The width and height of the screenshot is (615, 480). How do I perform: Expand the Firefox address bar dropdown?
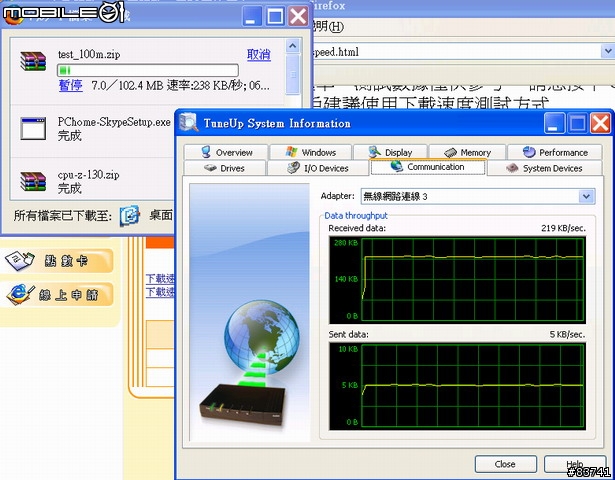coord(608,51)
